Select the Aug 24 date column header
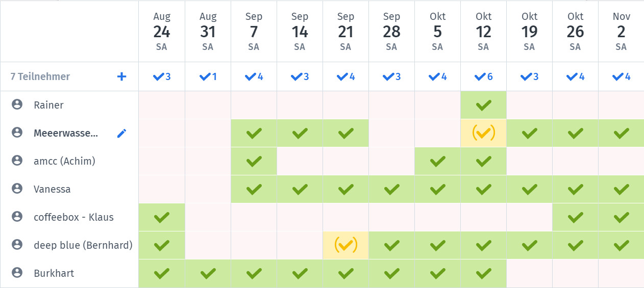This screenshot has height=288, width=644. [162, 32]
